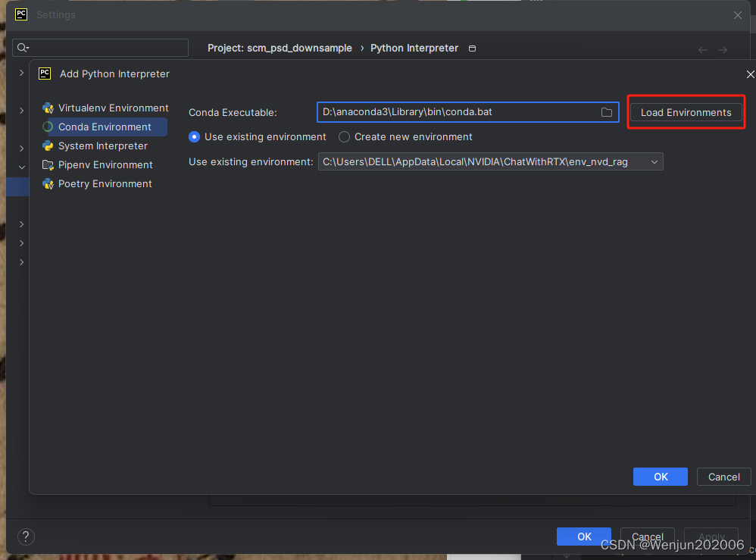The height and width of the screenshot is (560, 756).
Task: Click inside the Conda Executable path field
Action: coord(455,111)
